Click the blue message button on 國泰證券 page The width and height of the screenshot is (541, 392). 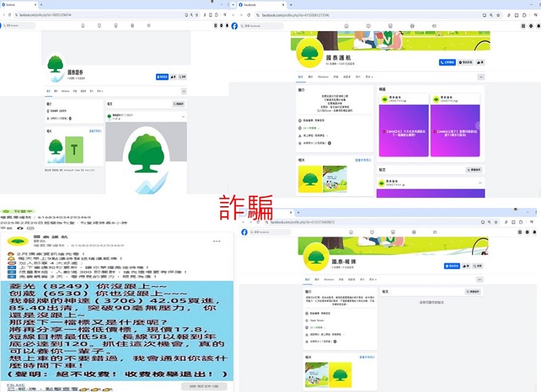click(162, 77)
